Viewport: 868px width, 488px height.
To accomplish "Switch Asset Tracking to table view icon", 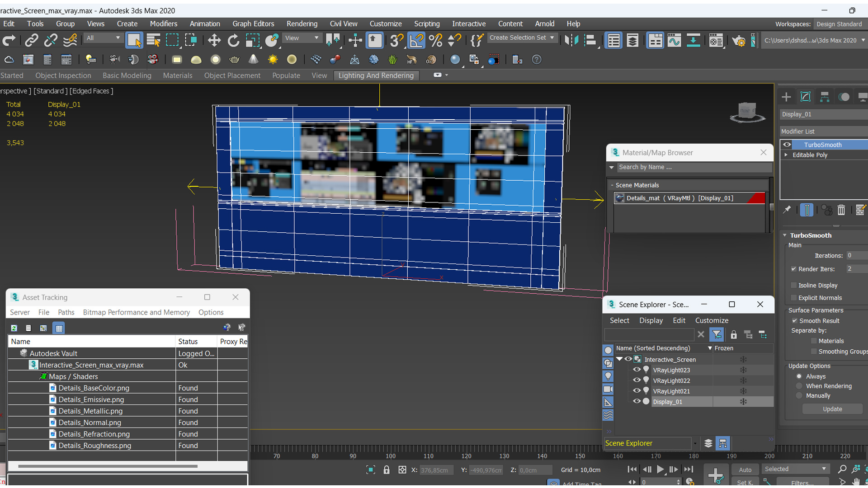I will pos(59,328).
